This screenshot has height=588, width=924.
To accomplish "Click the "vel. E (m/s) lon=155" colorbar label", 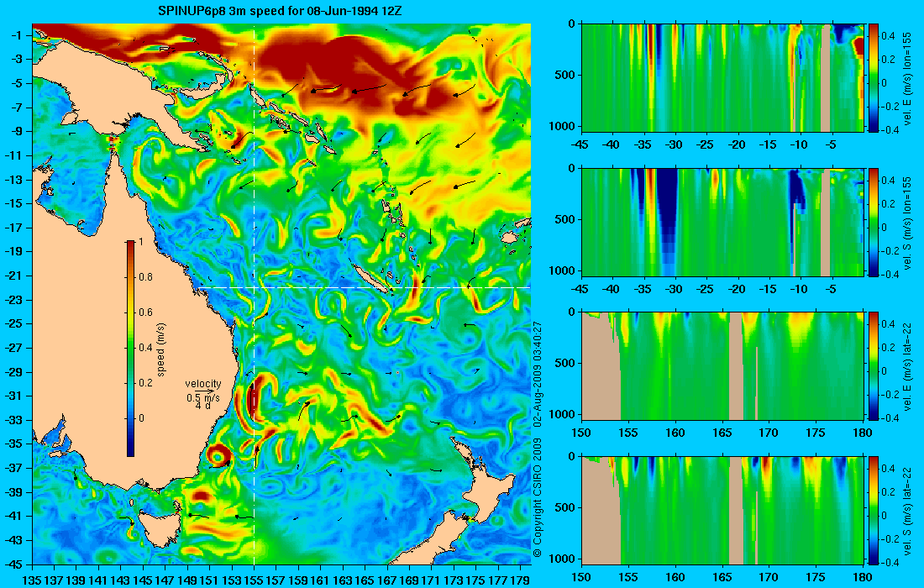I will (907, 77).
